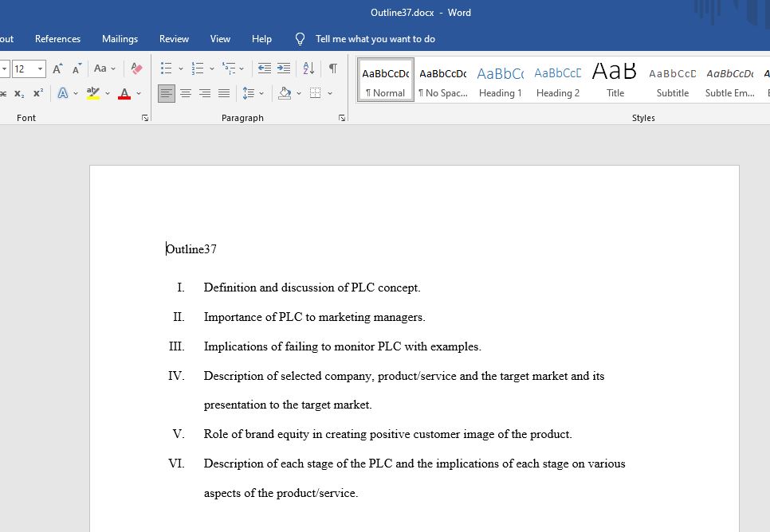The image size is (770, 532).
Task: Open the font name dropdown arrow
Action: pyautogui.click(x=4, y=68)
